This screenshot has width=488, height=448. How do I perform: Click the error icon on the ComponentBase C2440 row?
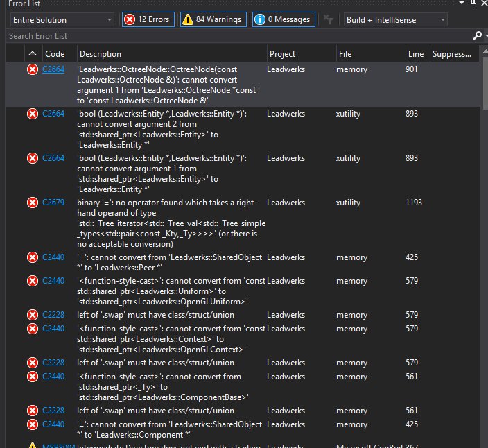[x=32, y=377]
